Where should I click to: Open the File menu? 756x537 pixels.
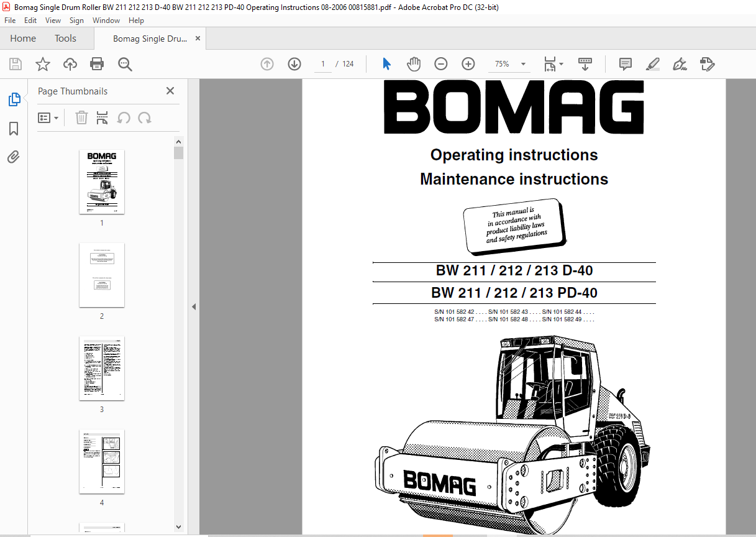(x=10, y=21)
